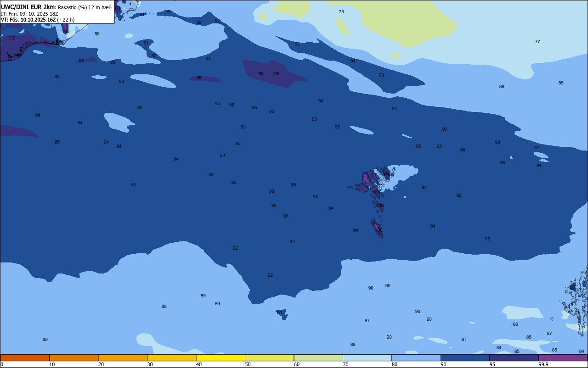The height and width of the screenshot is (368, 588).
Task: Select the 50–60 pale yellow legend swatch
Action: (269, 357)
